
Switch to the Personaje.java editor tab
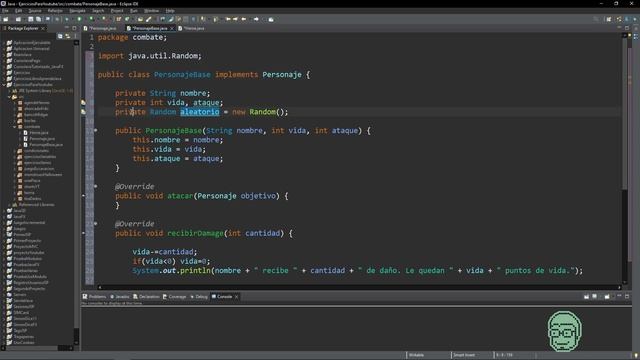tap(100, 28)
